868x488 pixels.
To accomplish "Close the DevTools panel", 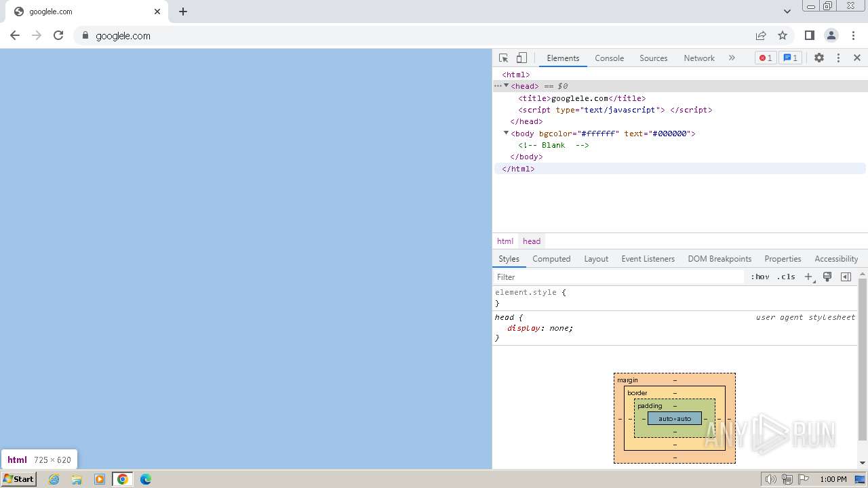I will point(857,58).
